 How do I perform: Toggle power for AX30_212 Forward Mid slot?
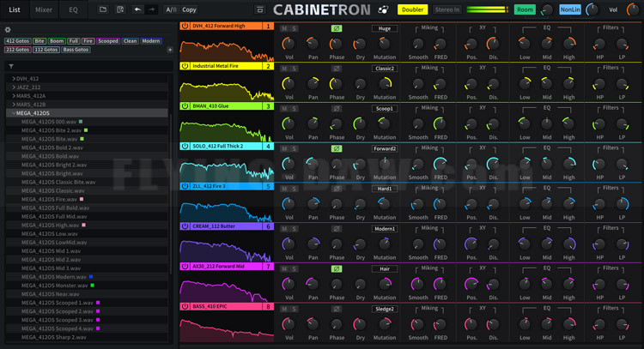pos(185,267)
